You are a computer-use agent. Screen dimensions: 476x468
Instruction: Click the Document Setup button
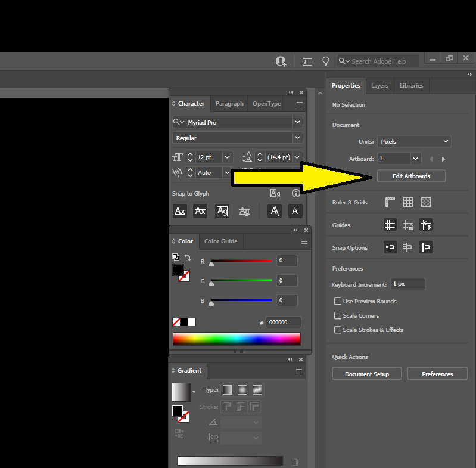tap(367, 374)
